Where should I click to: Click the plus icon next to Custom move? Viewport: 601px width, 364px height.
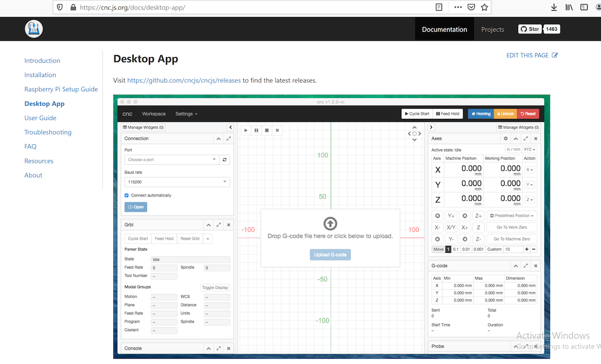[527, 249]
